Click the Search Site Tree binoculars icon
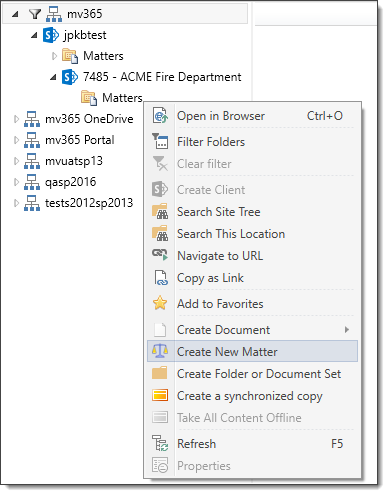Image resolution: width=388 pixels, height=495 pixels. [x=160, y=212]
